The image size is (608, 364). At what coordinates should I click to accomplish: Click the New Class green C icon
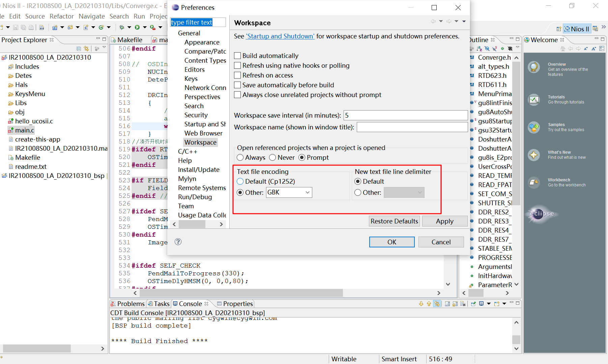click(101, 27)
